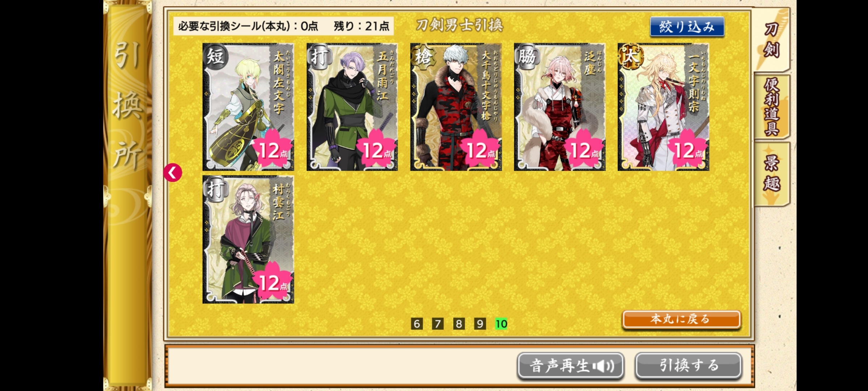
Task: Open the 景趣 tab
Action: 771,174
